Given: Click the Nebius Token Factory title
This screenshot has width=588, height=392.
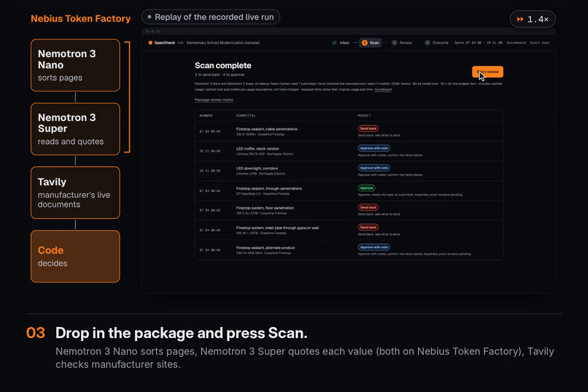Looking at the screenshot, I should pyautogui.click(x=81, y=18).
